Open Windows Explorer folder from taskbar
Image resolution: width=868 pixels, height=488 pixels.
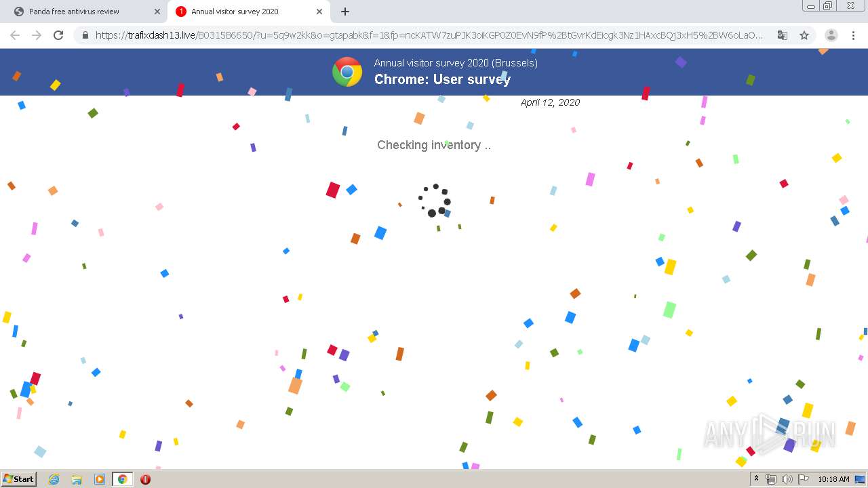(77, 479)
